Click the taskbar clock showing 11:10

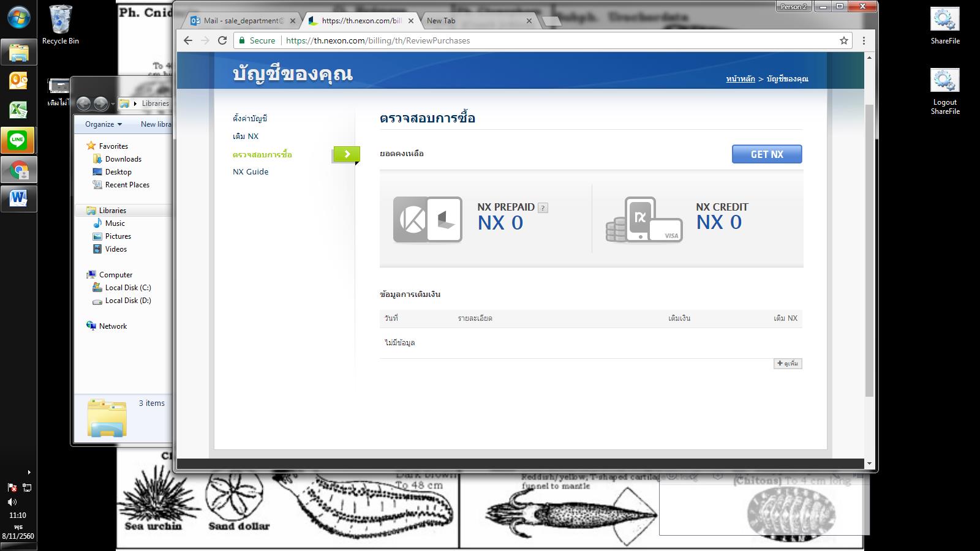18,515
